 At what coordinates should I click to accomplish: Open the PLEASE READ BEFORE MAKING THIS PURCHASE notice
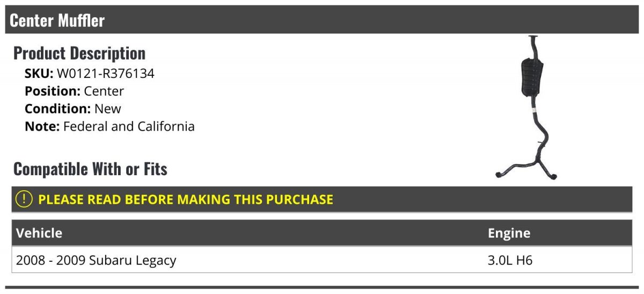pyautogui.click(x=186, y=199)
